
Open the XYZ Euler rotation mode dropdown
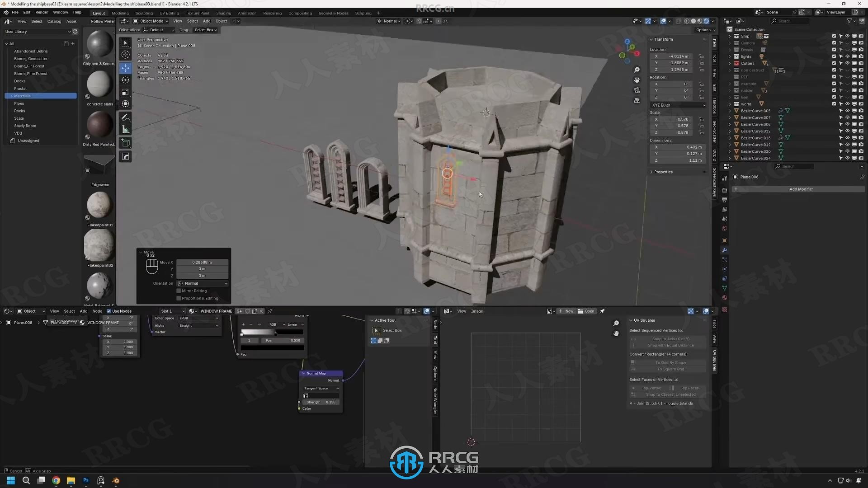click(678, 105)
